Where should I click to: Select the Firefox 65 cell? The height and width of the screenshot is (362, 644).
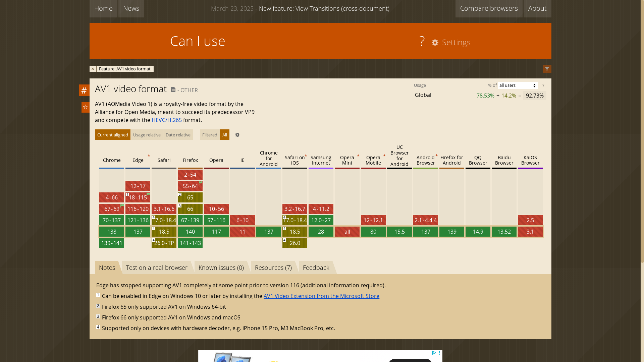[190, 197]
